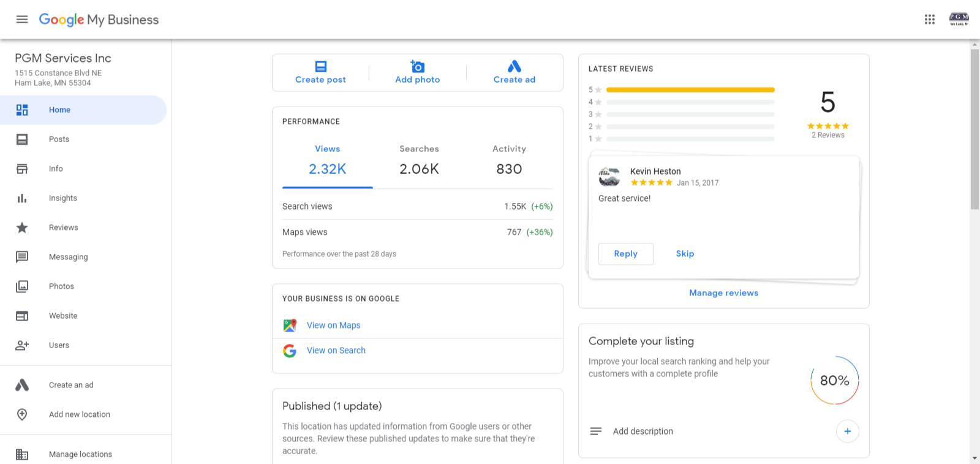Go to Home in the sidebar
The height and width of the screenshot is (464, 980).
59,110
